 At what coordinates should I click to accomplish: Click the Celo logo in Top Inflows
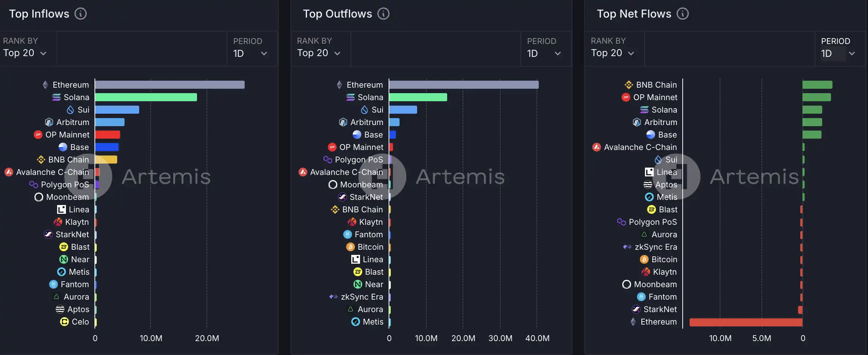coord(64,322)
